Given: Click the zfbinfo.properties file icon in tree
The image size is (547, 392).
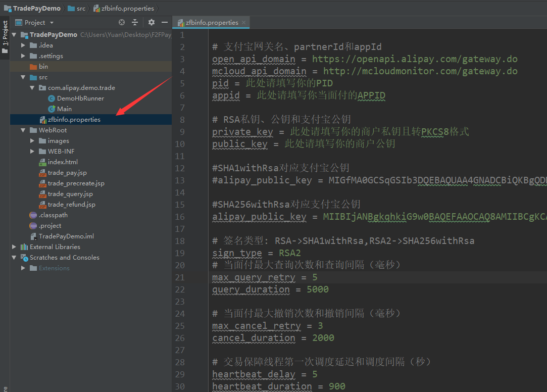Looking at the screenshot, I should pyautogui.click(x=43, y=120).
